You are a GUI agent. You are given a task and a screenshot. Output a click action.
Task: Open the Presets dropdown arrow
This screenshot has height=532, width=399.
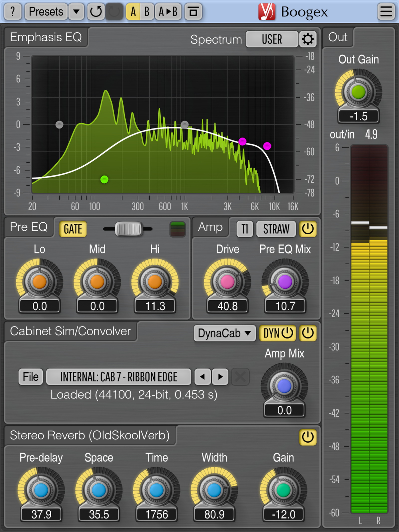click(76, 11)
